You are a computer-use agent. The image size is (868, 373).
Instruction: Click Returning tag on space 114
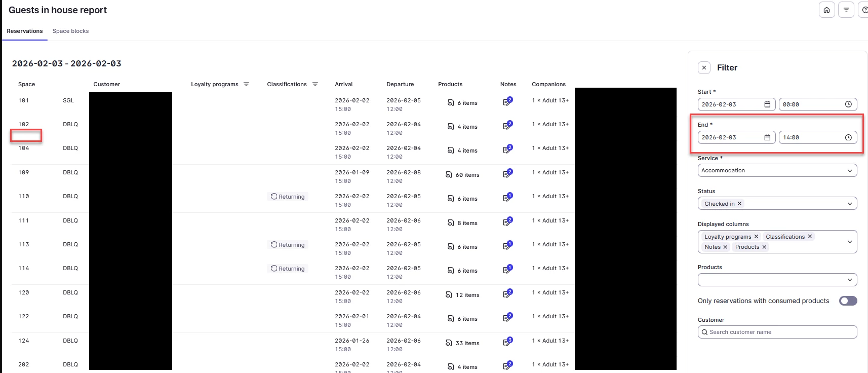pos(288,269)
